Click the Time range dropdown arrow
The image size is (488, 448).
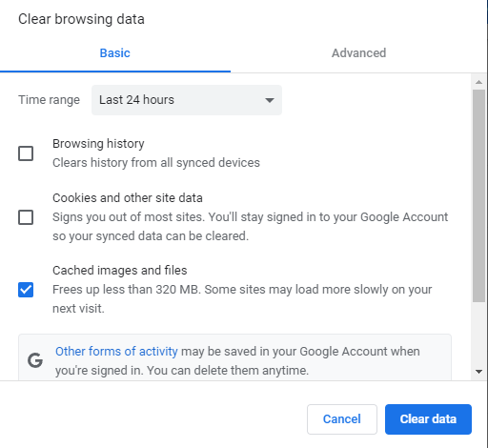[x=270, y=100]
